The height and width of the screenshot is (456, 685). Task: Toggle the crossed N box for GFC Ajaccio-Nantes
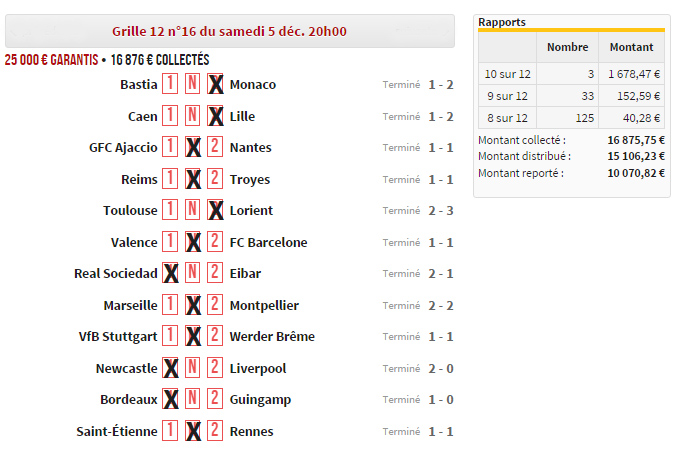193,147
